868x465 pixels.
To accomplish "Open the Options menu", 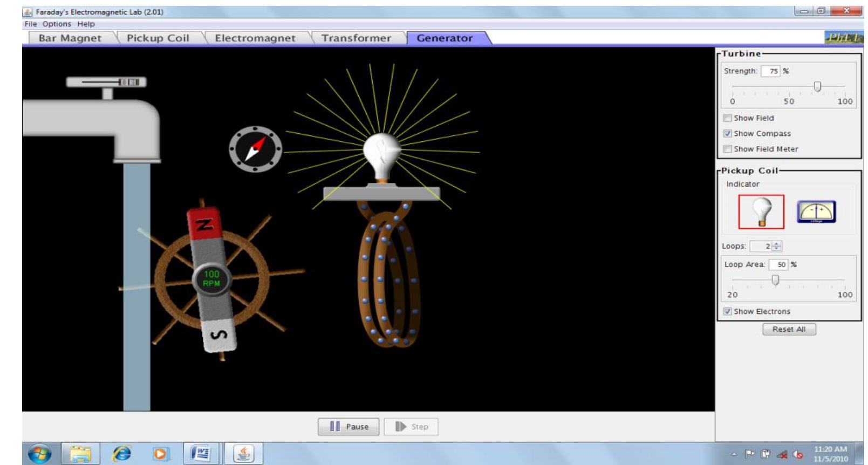I will [57, 24].
